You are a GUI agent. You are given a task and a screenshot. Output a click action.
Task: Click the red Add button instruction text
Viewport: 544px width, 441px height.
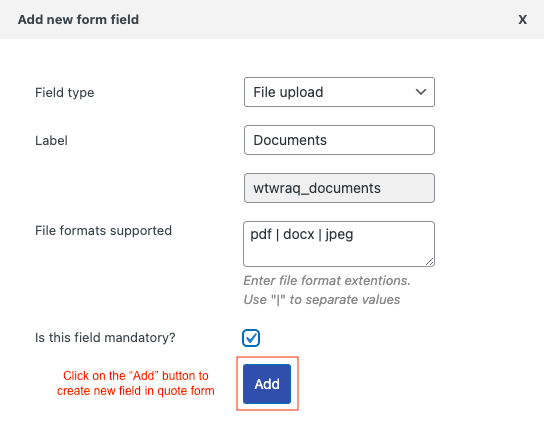(x=136, y=383)
